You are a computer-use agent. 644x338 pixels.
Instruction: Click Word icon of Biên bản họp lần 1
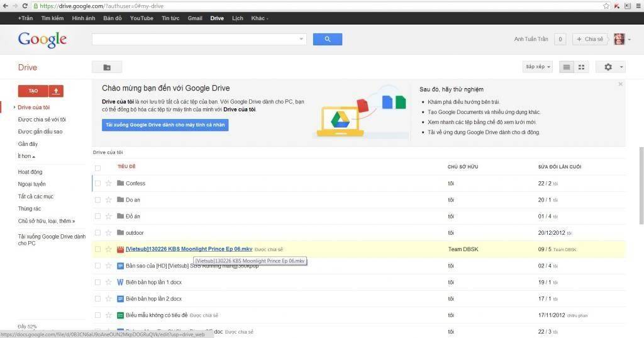click(120, 282)
